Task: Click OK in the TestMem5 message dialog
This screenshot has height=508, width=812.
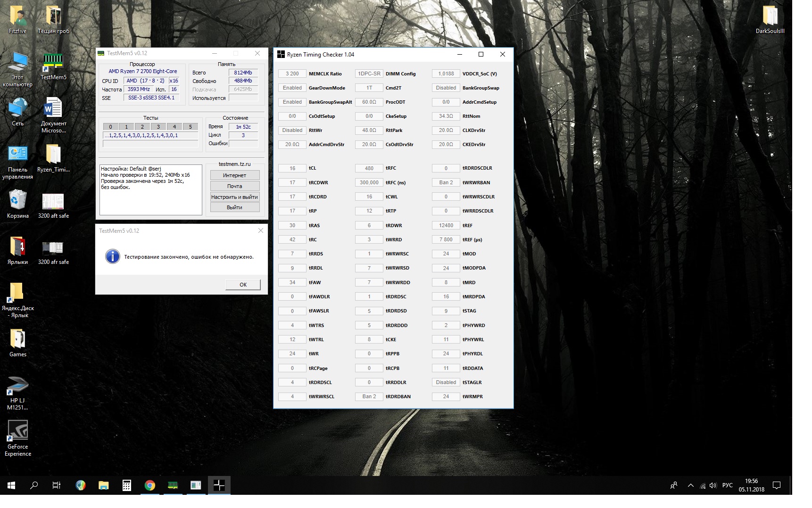Action: pos(243,284)
